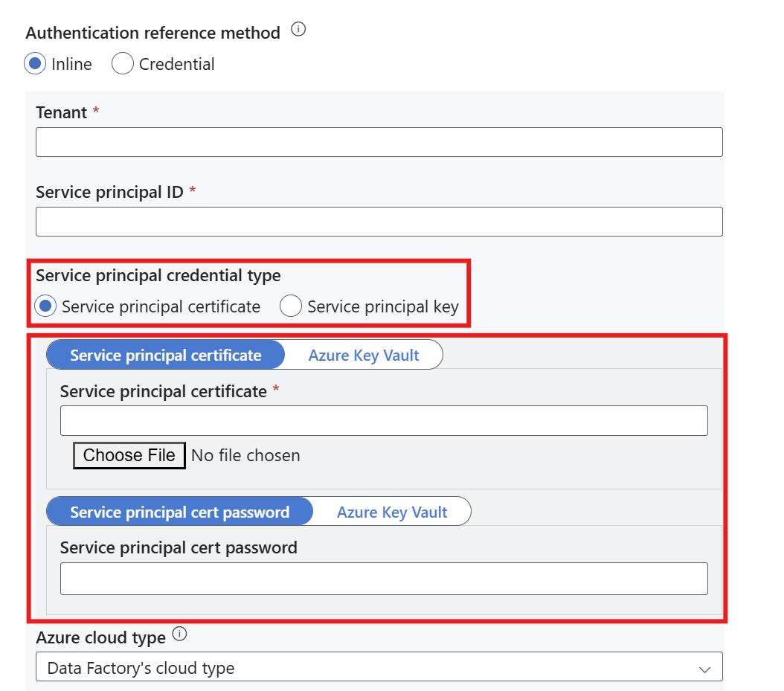
Task: Click the info icon beside Authentication reference method
Action: 298,30
